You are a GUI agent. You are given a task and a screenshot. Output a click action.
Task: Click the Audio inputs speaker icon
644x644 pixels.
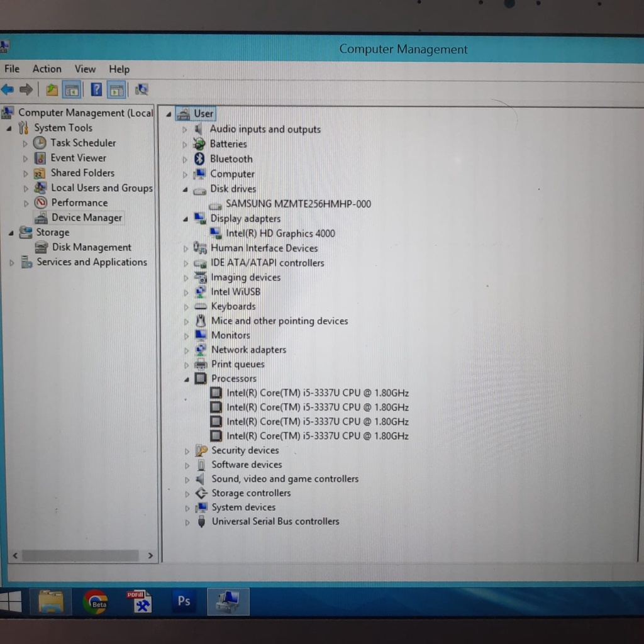click(199, 130)
